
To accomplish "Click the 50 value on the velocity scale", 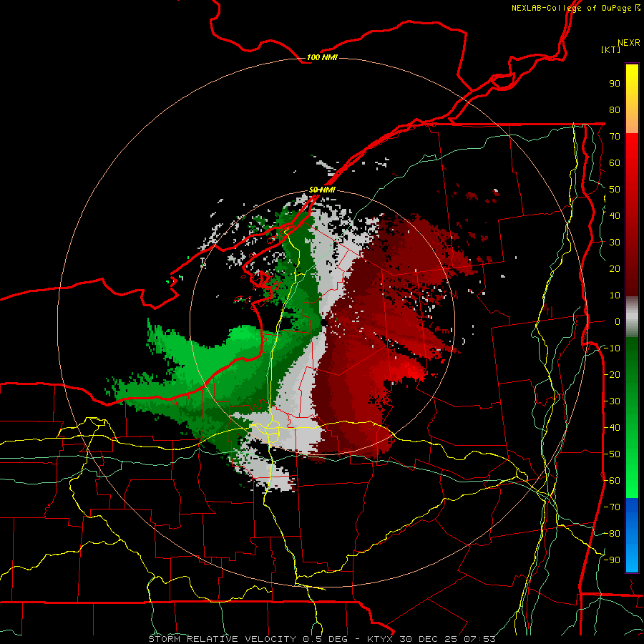I will (615, 190).
